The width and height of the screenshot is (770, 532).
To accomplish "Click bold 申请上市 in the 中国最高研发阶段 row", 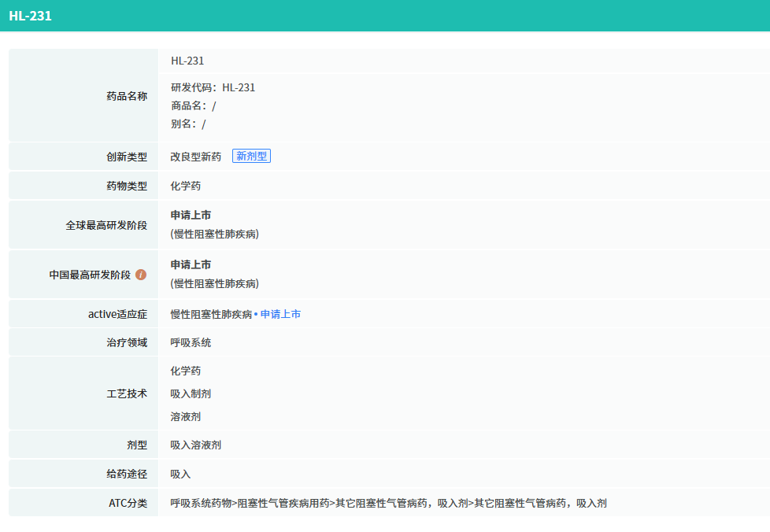I will tap(191, 264).
